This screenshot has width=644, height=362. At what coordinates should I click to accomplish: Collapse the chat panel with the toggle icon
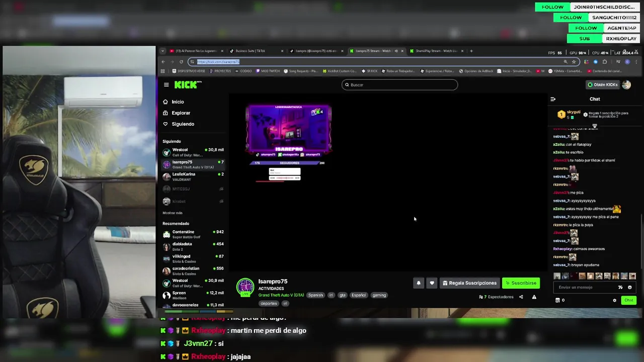[553, 99]
